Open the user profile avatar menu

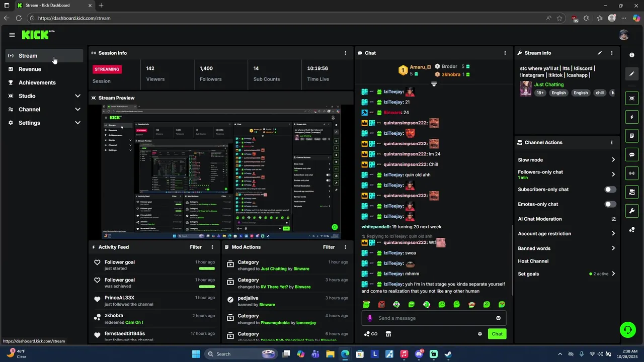pos(624,35)
